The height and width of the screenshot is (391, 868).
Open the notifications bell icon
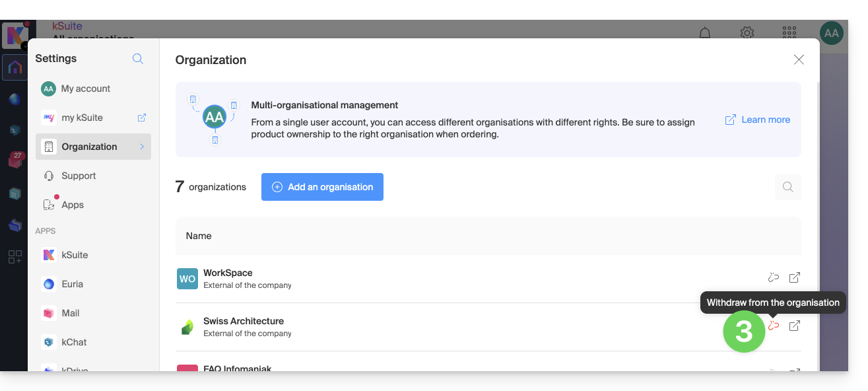tap(705, 32)
